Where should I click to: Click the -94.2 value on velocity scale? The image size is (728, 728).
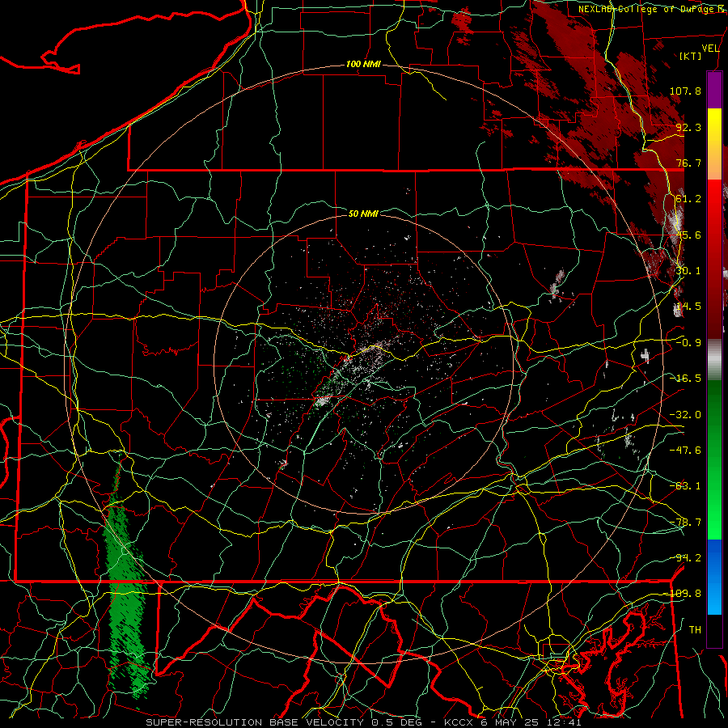click(685, 558)
